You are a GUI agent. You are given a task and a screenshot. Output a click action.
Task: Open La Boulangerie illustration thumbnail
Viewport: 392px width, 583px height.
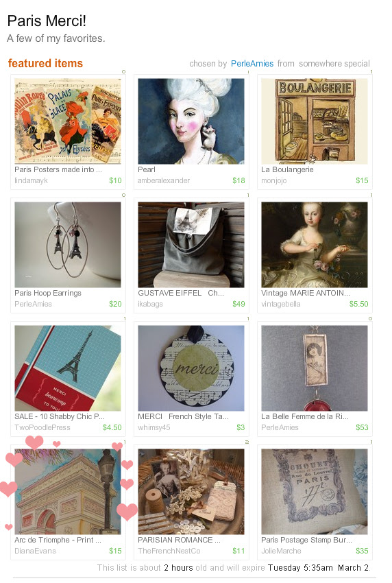(x=315, y=121)
